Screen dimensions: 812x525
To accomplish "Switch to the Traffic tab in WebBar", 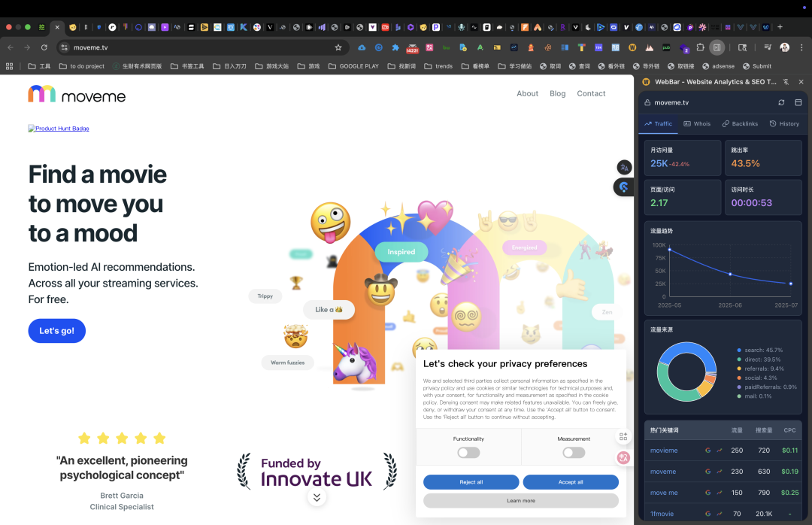I will [x=658, y=124].
